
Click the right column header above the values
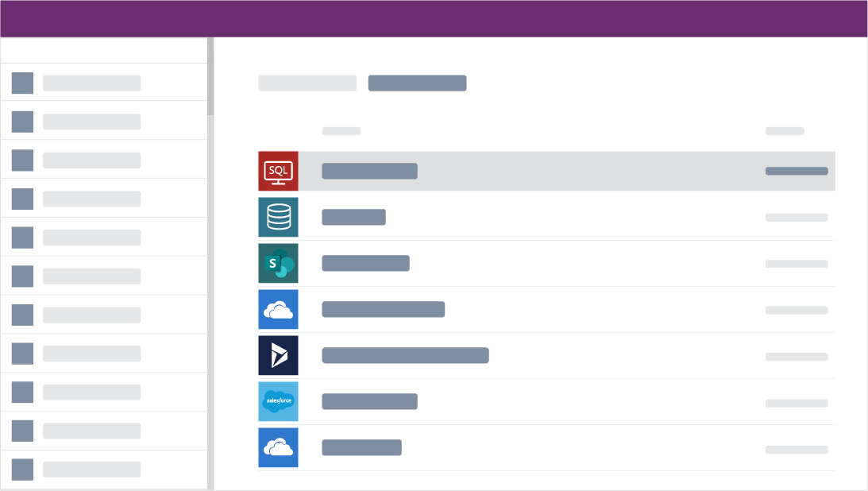pos(784,131)
